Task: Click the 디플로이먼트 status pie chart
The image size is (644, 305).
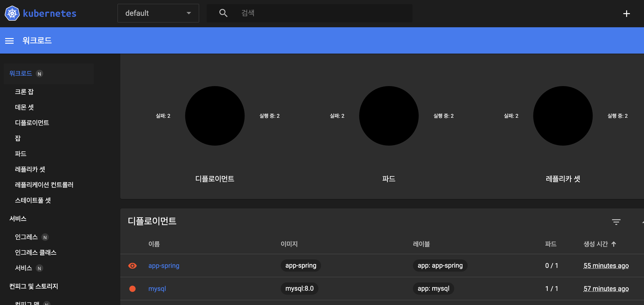Action: point(214,116)
